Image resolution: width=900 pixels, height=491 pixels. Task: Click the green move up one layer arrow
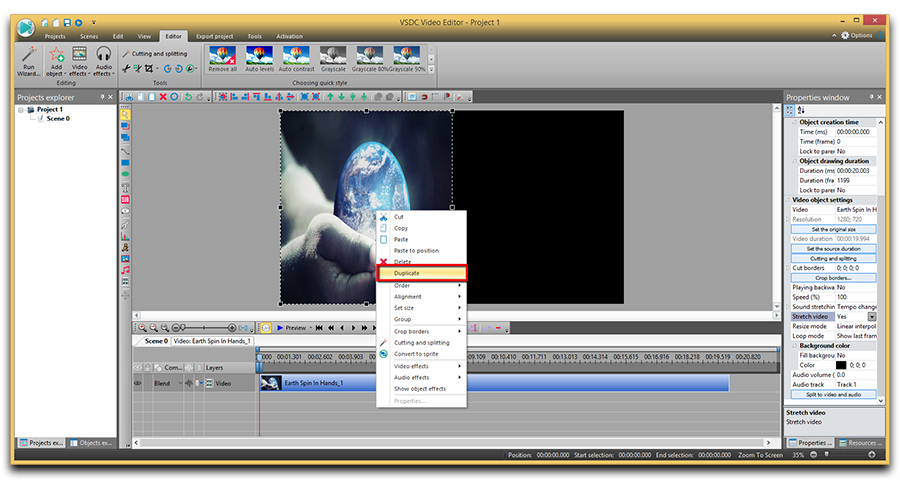pos(330,97)
